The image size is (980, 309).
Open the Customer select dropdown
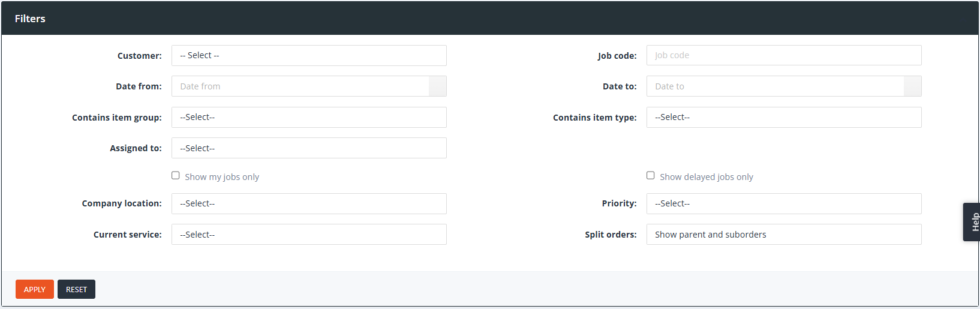tap(309, 56)
